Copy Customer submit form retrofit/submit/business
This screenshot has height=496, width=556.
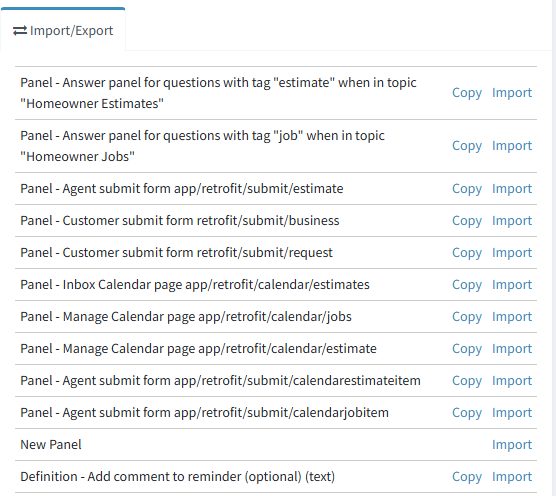coord(467,221)
